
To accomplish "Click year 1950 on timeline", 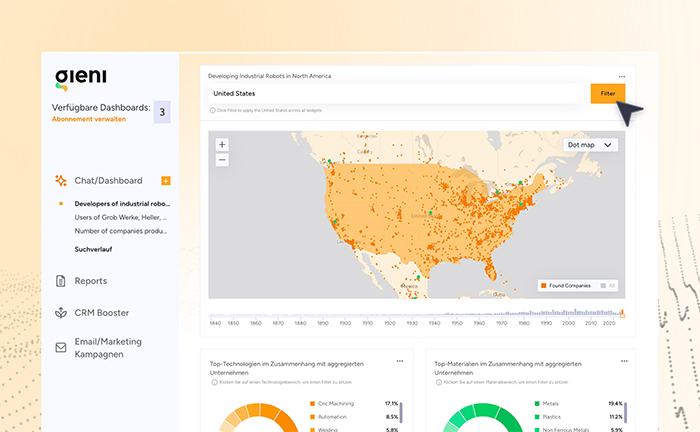I will 457,323.
